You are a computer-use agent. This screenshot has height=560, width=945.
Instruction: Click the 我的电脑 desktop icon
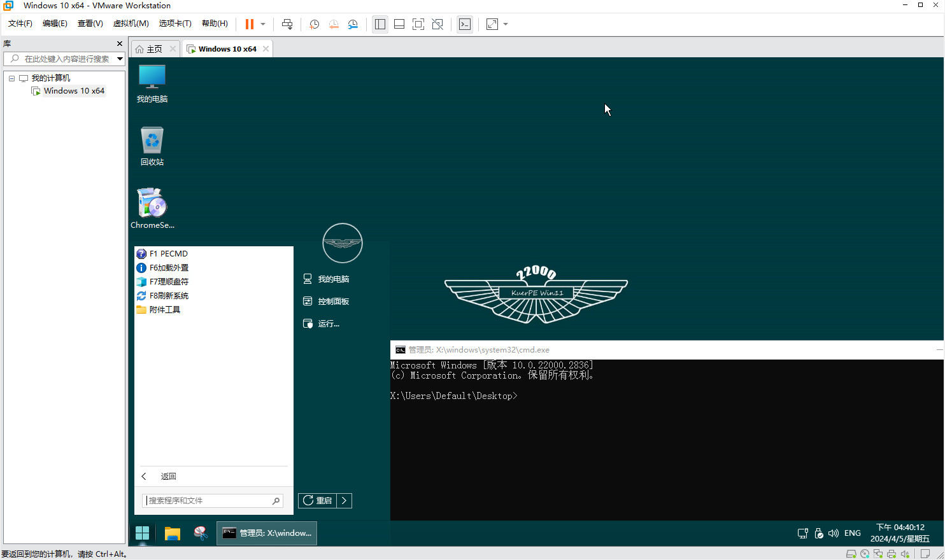tap(152, 83)
